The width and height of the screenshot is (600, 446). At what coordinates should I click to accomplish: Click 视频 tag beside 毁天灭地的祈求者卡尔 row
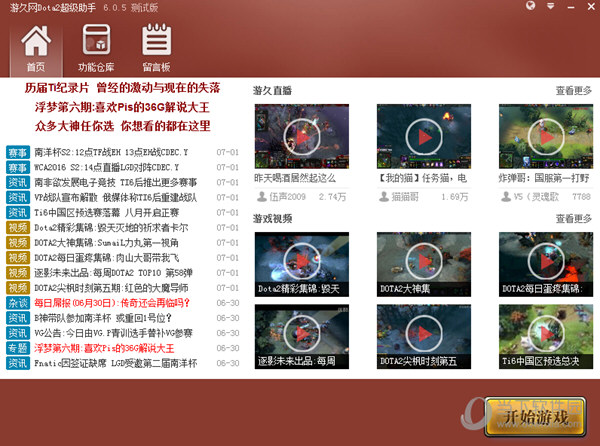(18, 228)
